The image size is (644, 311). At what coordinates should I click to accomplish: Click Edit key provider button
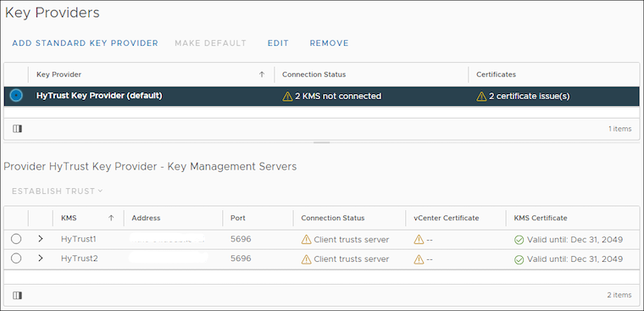[x=278, y=43]
